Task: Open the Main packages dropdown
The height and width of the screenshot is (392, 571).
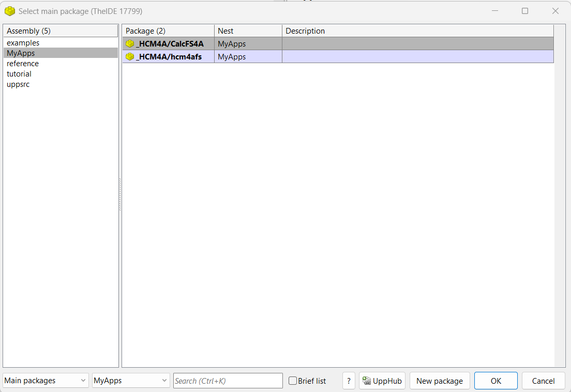Action: click(45, 380)
